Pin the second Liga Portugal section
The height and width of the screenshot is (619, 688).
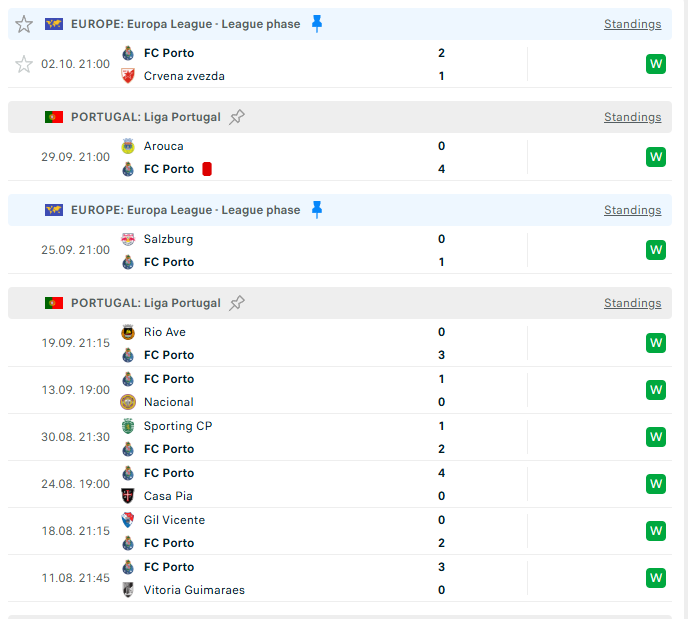click(x=237, y=303)
